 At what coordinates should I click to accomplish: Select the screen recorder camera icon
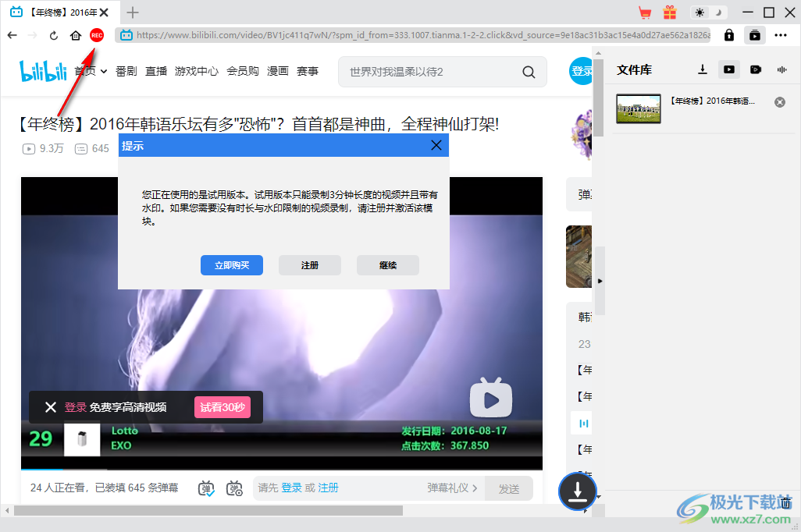click(755, 69)
